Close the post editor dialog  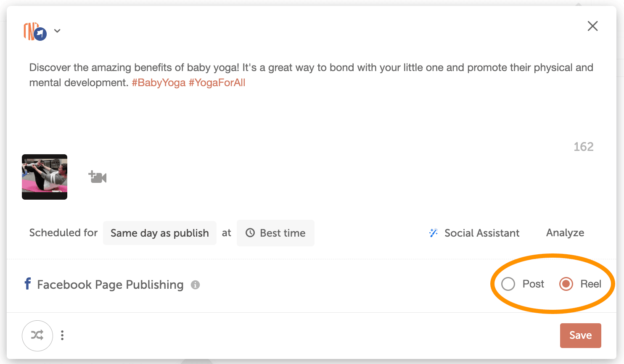click(x=592, y=26)
